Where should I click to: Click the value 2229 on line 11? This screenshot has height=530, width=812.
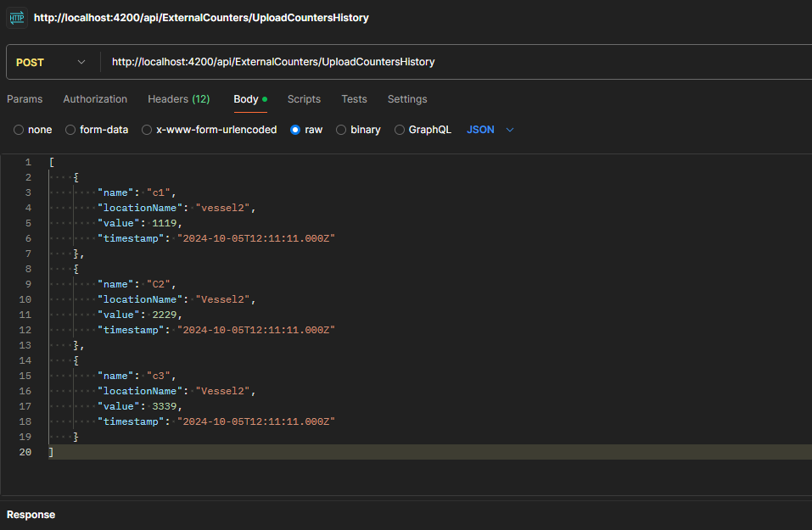click(x=164, y=315)
